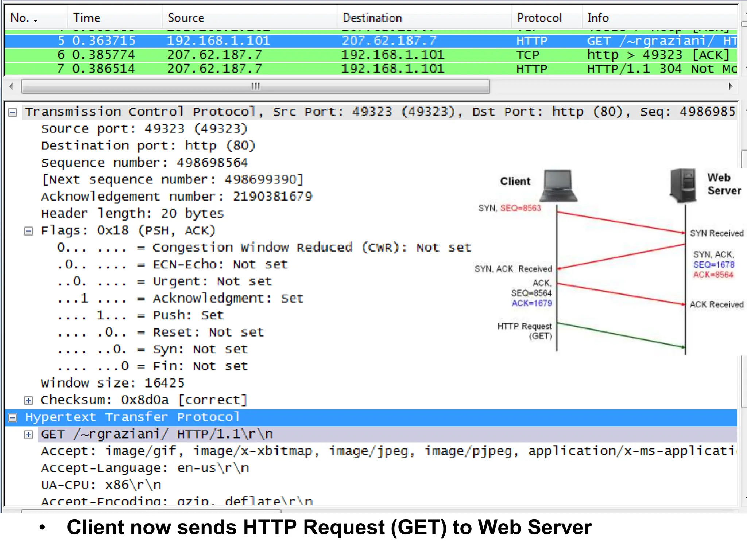Click the SYN Received label in diagram
Image resolution: width=747 pixels, height=560 pixels.
[x=717, y=233]
